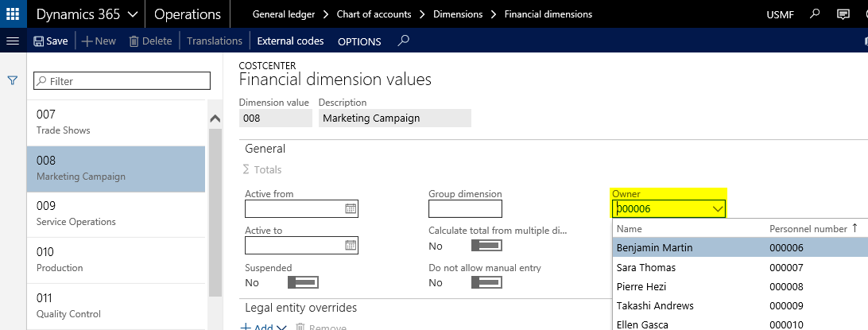Screen dimensions: 868x330
Task: Open the Active from calendar picker
Action: coord(351,209)
